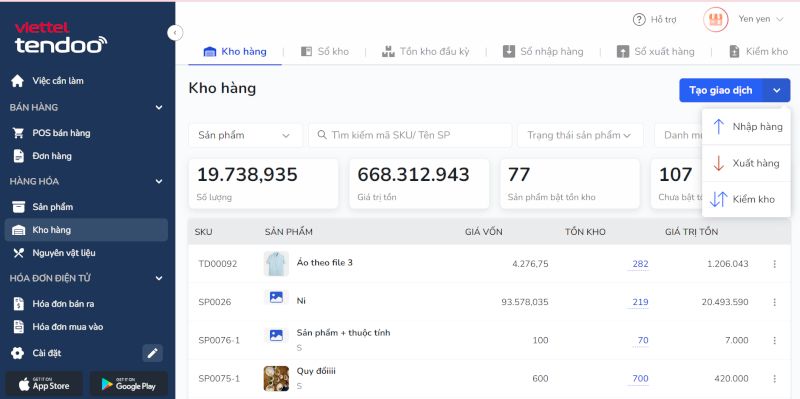Screen dimensions: 800x399
Task: Click the Viettel Tendoo logo
Action: 61,38
